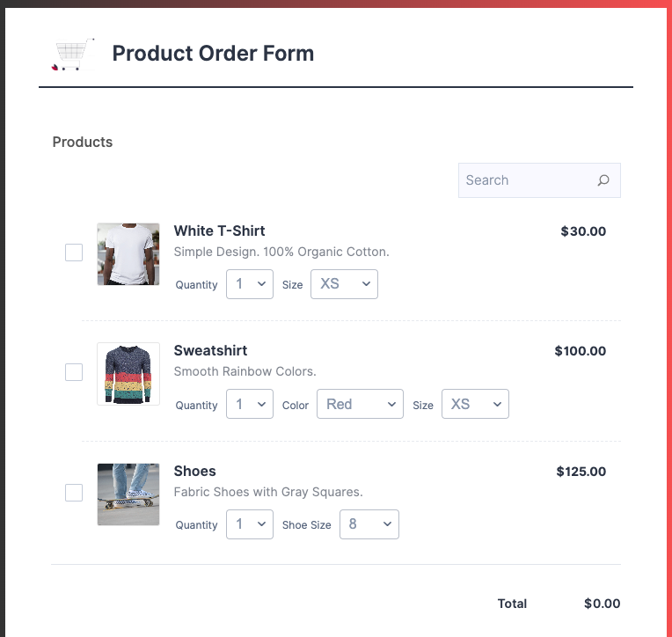Select the Sweatshirt product checkbox

(74, 372)
